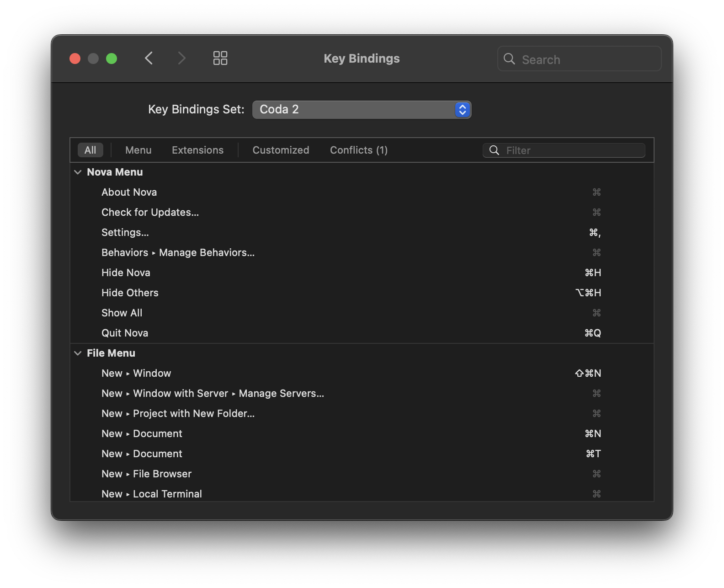724x588 pixels.
Task: Go back with the left chevron
Action: pyautogui.click(x=149, y=58)
